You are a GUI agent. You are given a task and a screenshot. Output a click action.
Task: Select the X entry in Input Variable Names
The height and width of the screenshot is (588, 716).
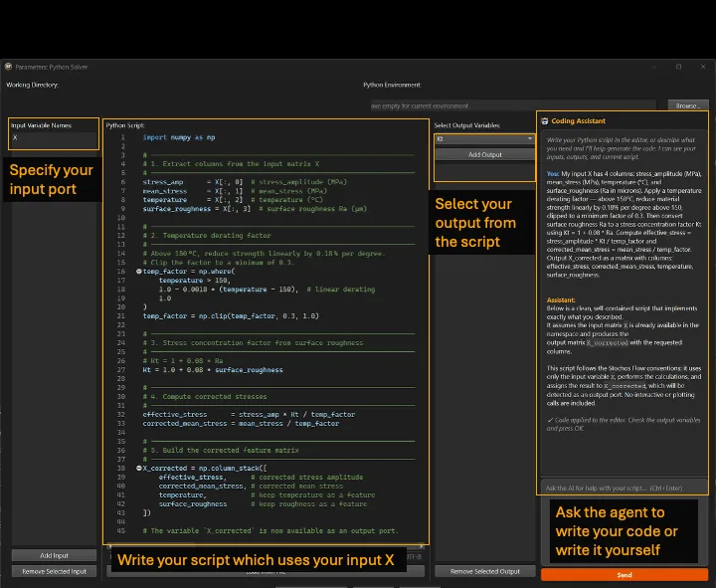coord(53,137)
